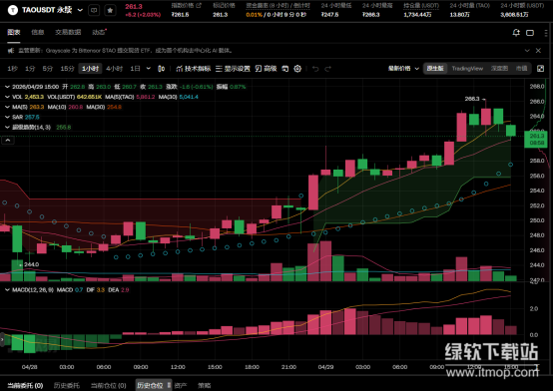Select the 1小时 timeframe
This screenshot has width=553, height=392.
90,69
